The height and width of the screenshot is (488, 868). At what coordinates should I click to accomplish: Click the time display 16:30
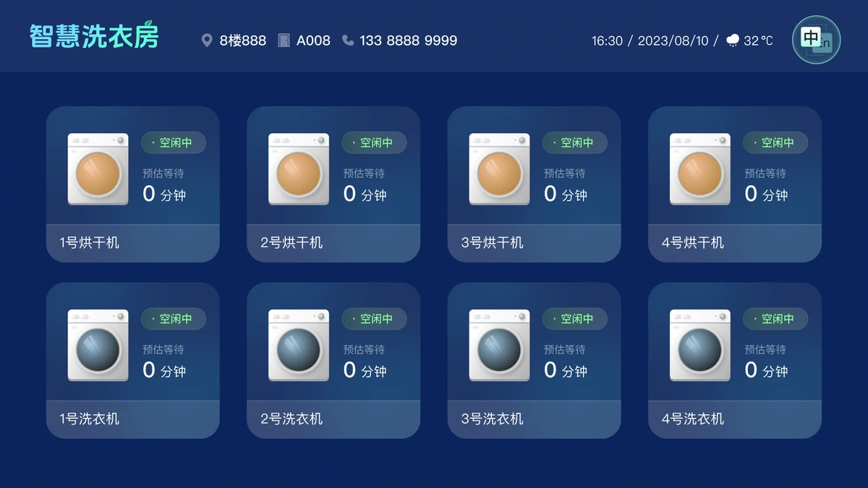point(606,40)
